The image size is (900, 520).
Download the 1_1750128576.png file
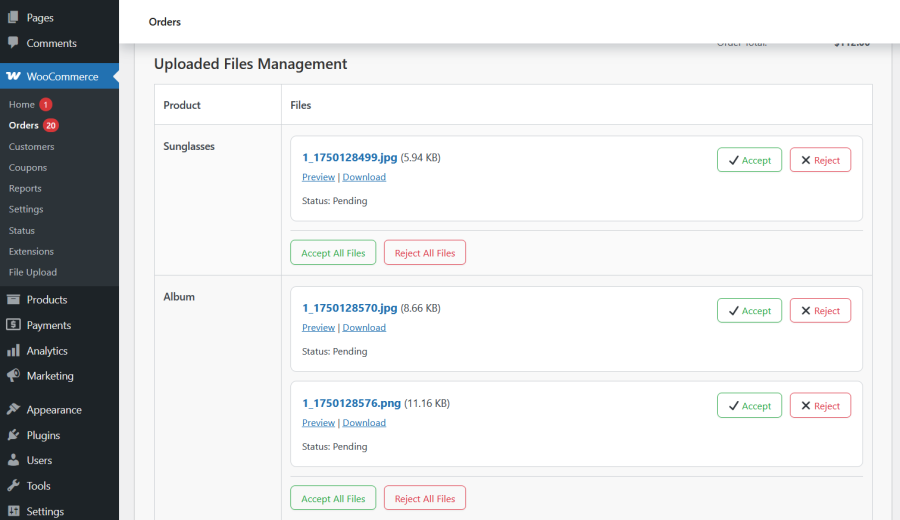pos(364,422)
